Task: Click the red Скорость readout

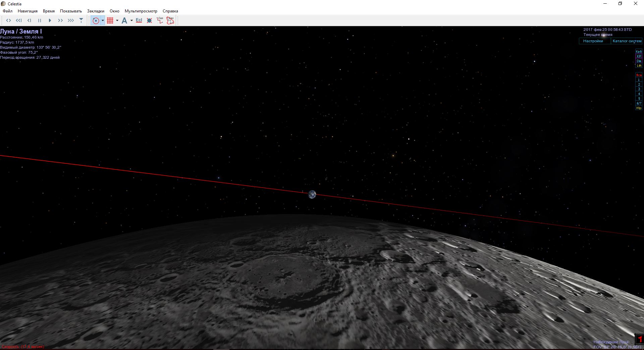Action: (x=23, y=347)
